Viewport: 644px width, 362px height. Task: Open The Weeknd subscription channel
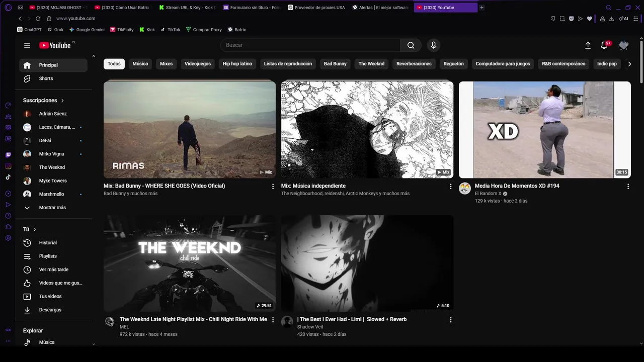click(53, 167)
